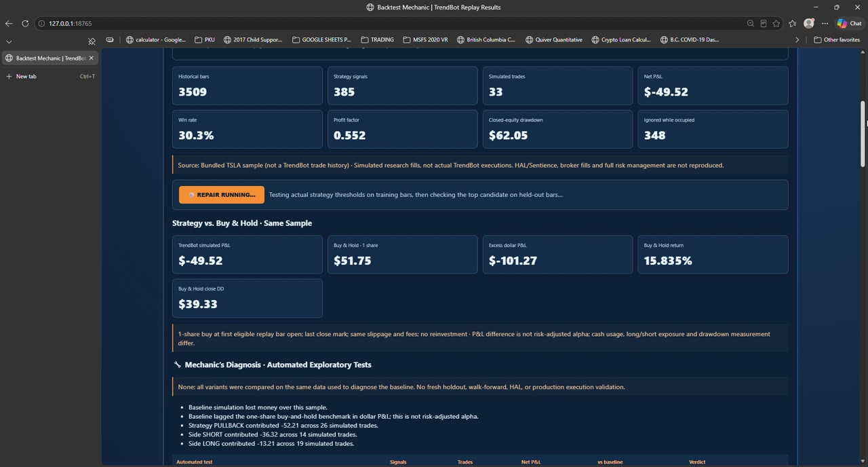Select the Win rate 30.3% card

pyautogui.click(x=248, y=129)
